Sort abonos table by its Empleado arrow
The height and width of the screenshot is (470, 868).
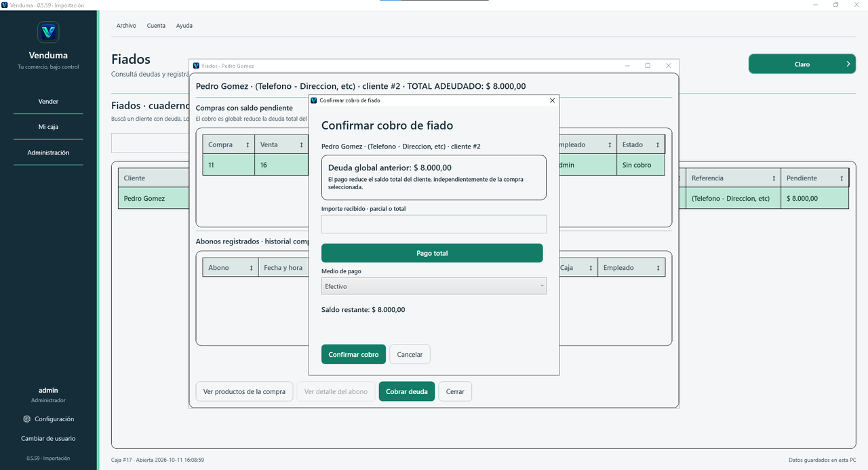658,268
